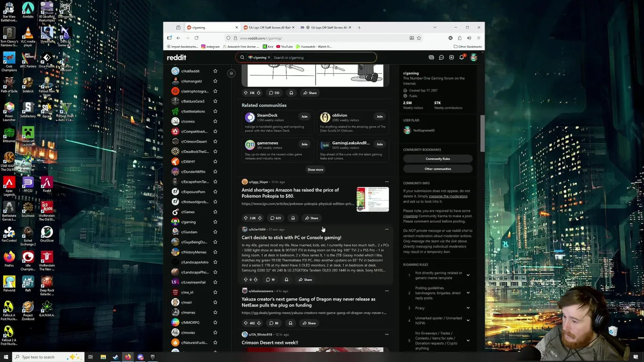Toggle favorite star for r/memes
Image resolution: width=644 pixels, height=362 pixels.
[x=215, y=312]
